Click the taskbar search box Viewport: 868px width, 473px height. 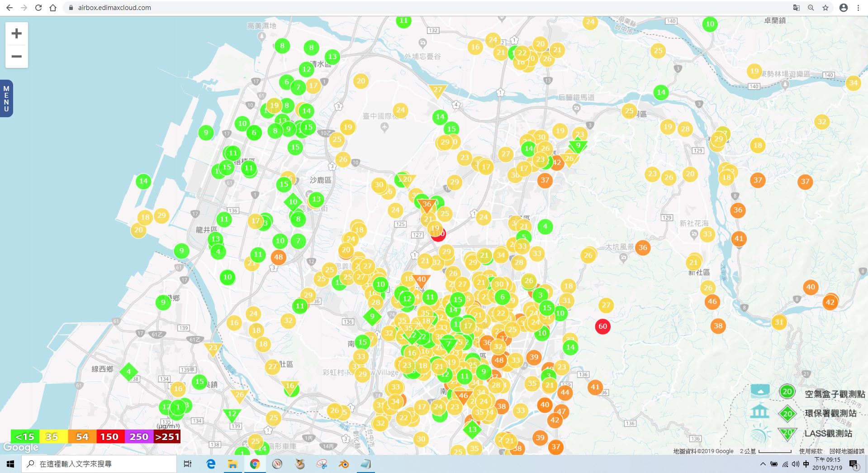(99, 464)
